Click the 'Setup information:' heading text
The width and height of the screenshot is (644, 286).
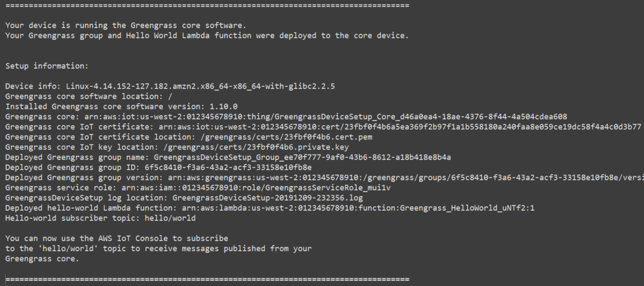(x=47, y=66)
